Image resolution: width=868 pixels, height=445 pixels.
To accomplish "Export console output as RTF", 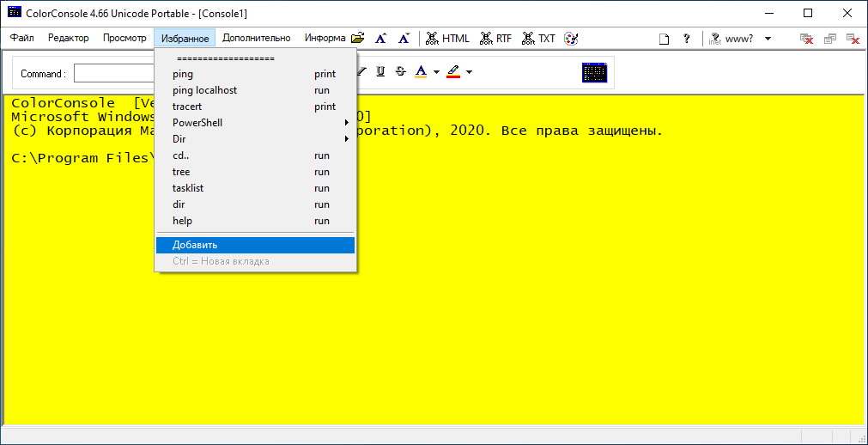I will [x=495, y=39].
